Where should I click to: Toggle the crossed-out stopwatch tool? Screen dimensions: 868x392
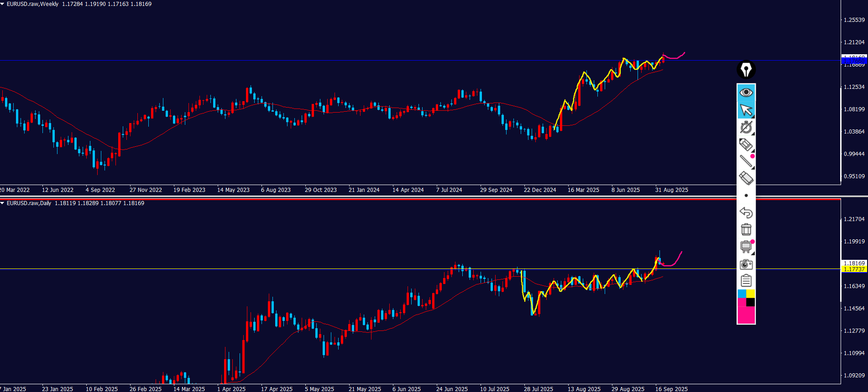746,127
